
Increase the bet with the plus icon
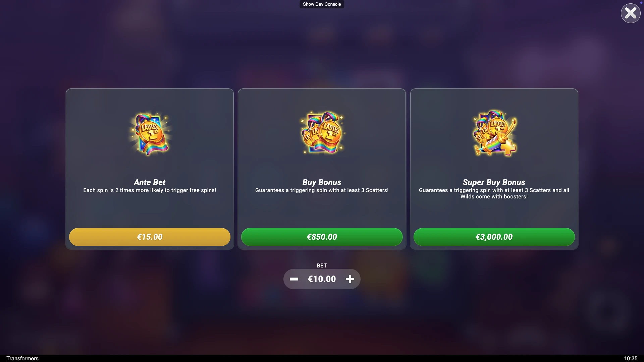coord(350,279)
